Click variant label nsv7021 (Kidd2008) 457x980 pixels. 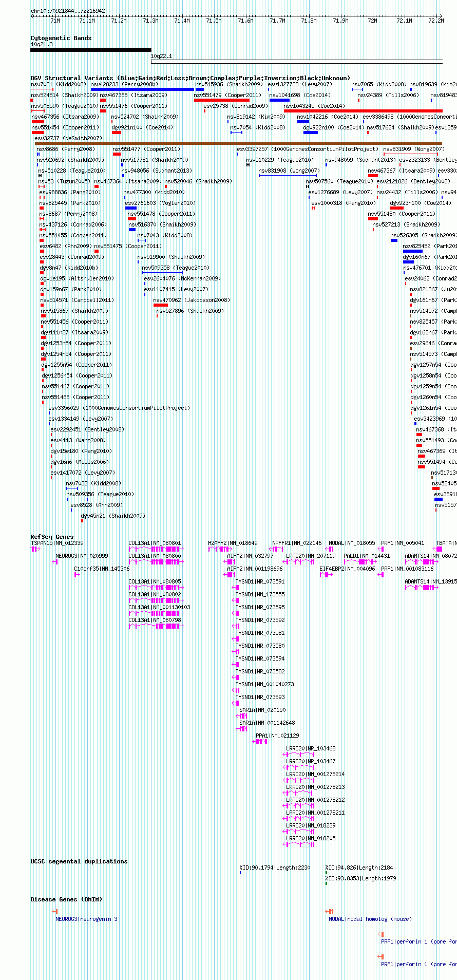tap(59, 84)
